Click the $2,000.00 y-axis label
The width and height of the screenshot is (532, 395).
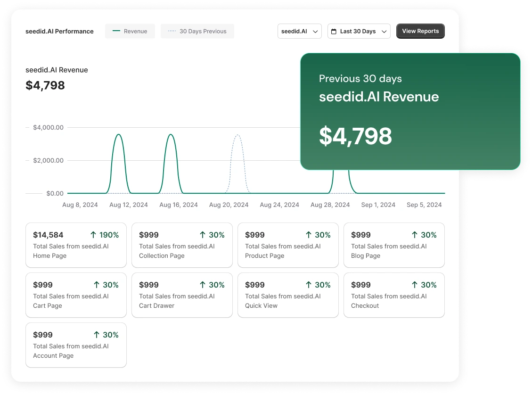(x=48, y=161)
